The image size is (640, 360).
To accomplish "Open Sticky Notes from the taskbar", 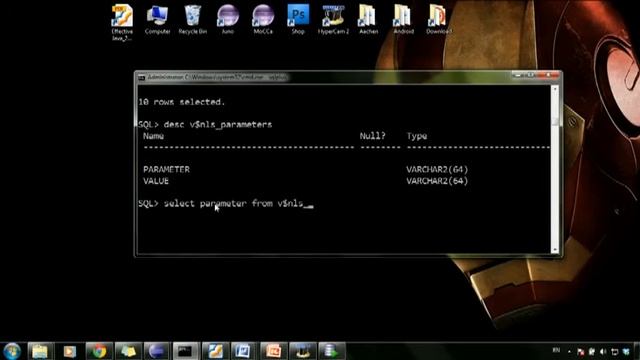I will tap(127, 351).
